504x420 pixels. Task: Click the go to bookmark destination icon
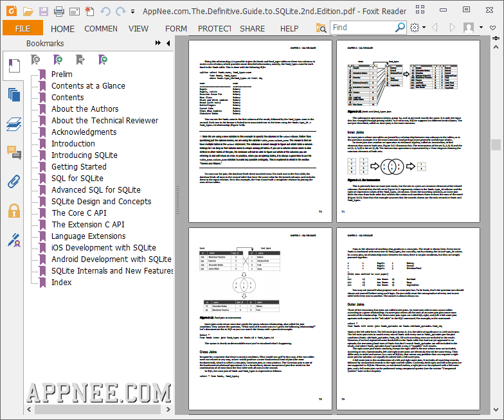point(80,60)
